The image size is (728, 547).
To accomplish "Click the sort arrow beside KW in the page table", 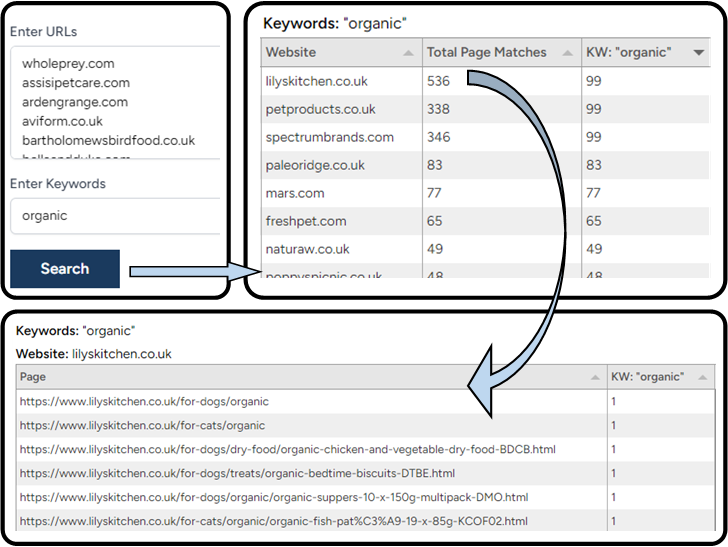I will [700, 377].
